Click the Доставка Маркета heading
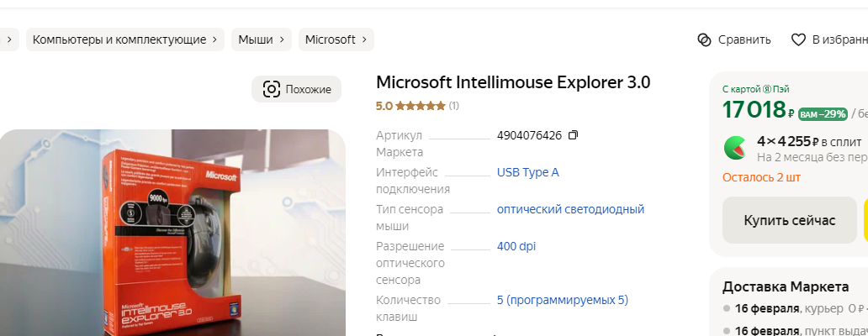Image resolution: width=868 pixels, height=336 pixels. [786, 286]
